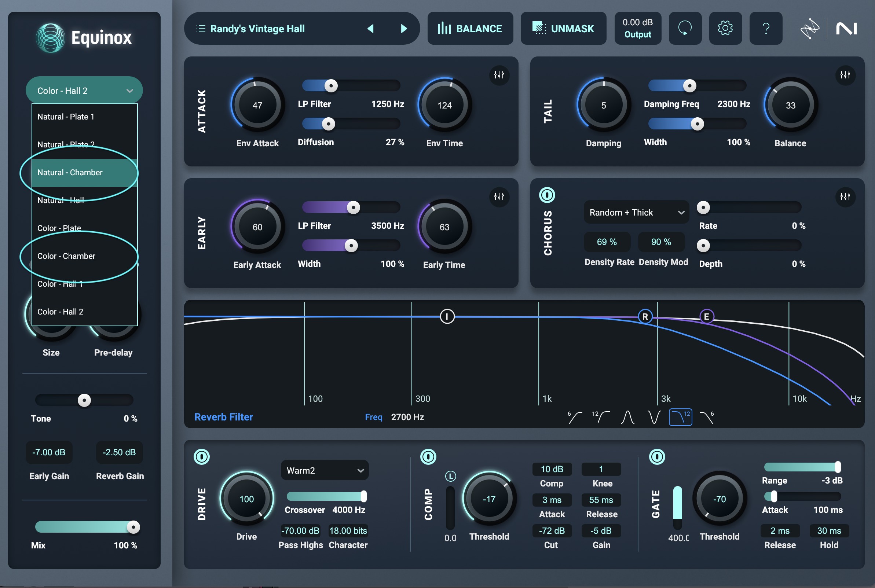Select the notch filter shape

pyautogui.click(x=654, y=417)
